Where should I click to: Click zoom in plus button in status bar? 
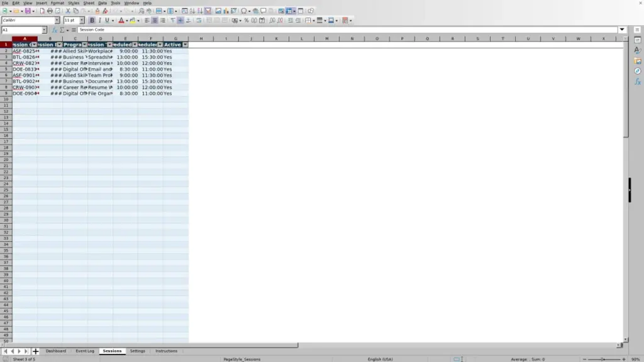[x=624, y=359]
